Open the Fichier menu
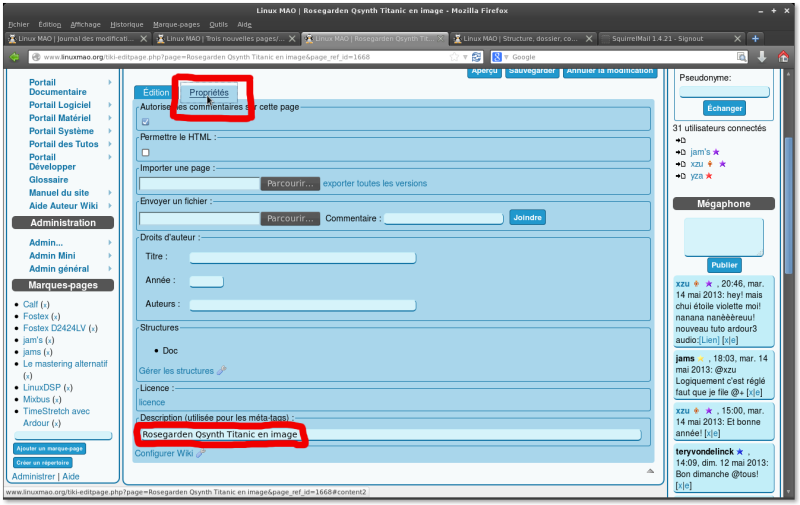 click(x=18, y=24)
